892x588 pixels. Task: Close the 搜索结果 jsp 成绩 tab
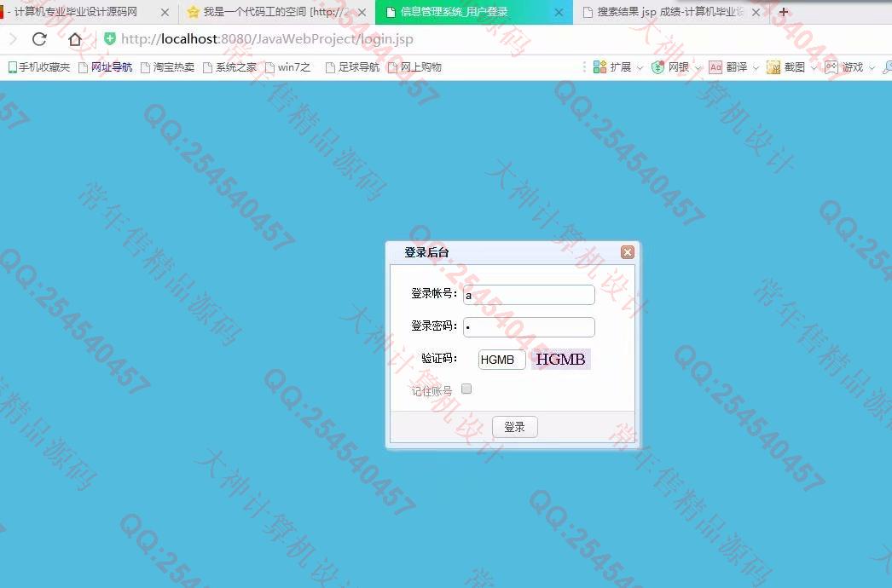click(x=756, y=12)
